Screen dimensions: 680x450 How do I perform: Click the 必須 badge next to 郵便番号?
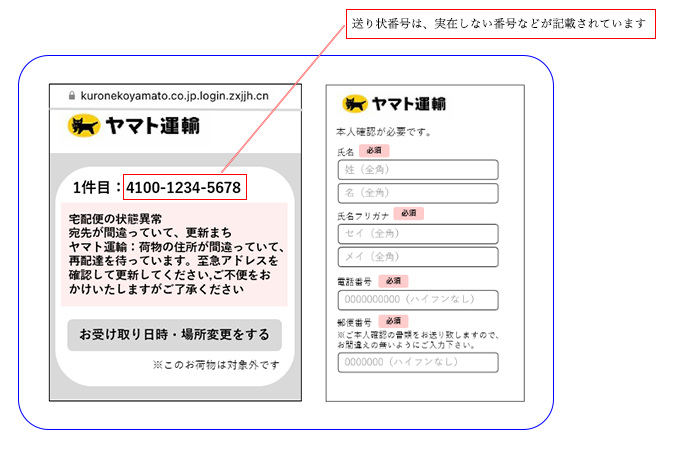(x=393, y=321)
